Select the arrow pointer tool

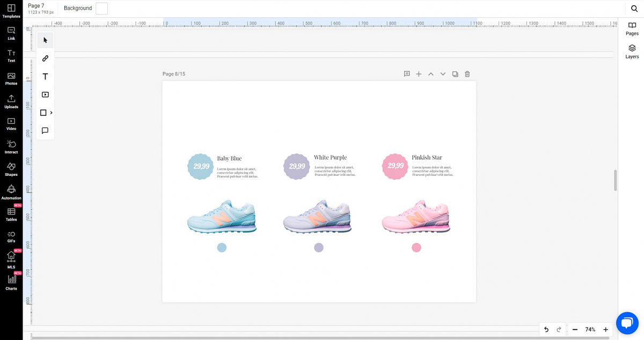45,40
